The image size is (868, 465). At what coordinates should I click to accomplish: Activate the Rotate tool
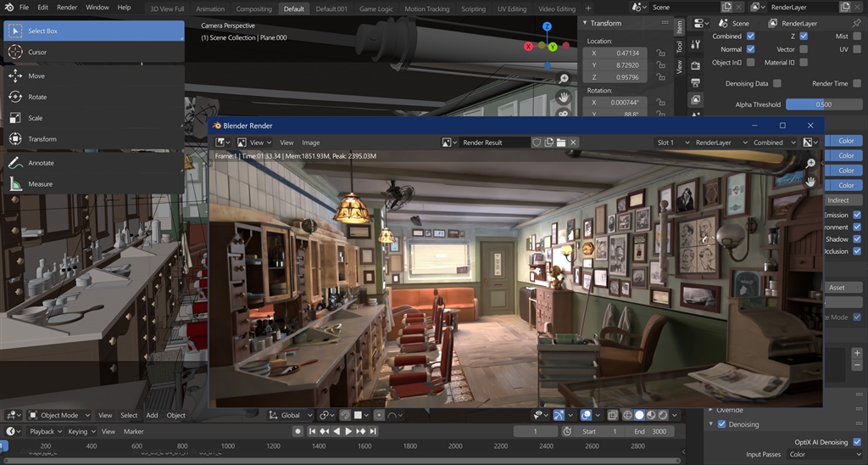[x=37, y=97]
